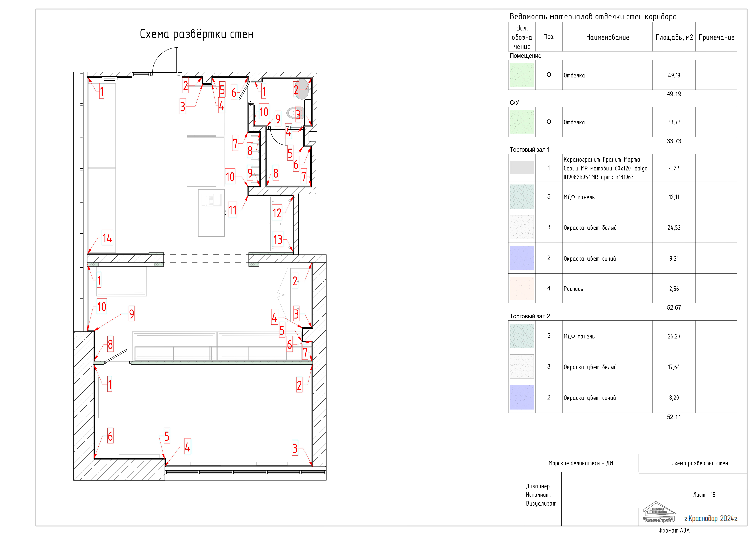Click the red wall marker numbered 12
The height and width of the screenshot is (535, 756).
pos(277,213)
